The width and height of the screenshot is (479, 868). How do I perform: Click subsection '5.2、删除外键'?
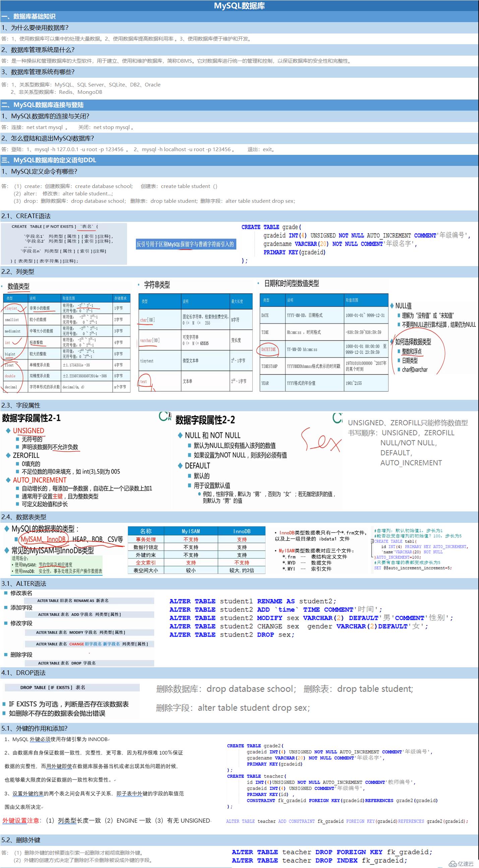(x=20, y=840)
